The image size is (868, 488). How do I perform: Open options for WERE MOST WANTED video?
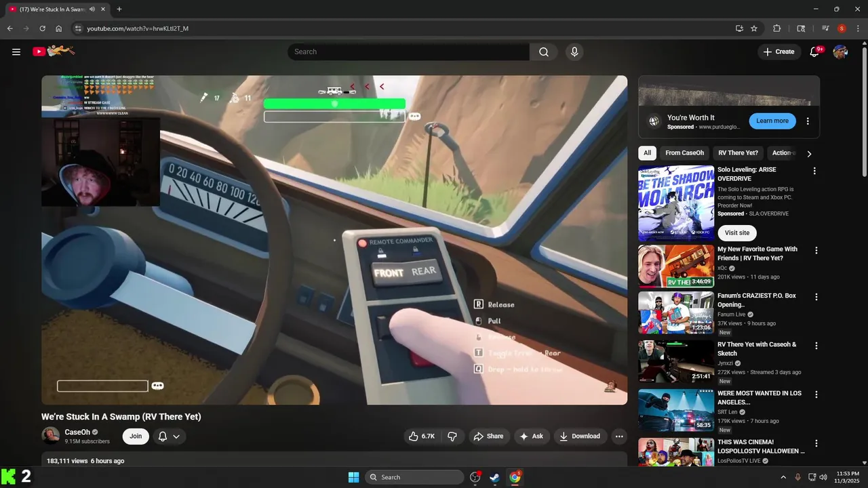click(816, 394)
